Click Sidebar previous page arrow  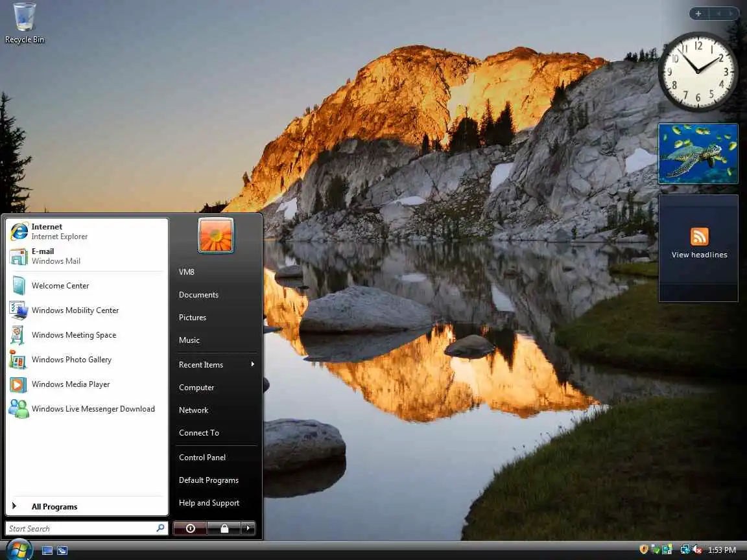(x=719, y=14)
